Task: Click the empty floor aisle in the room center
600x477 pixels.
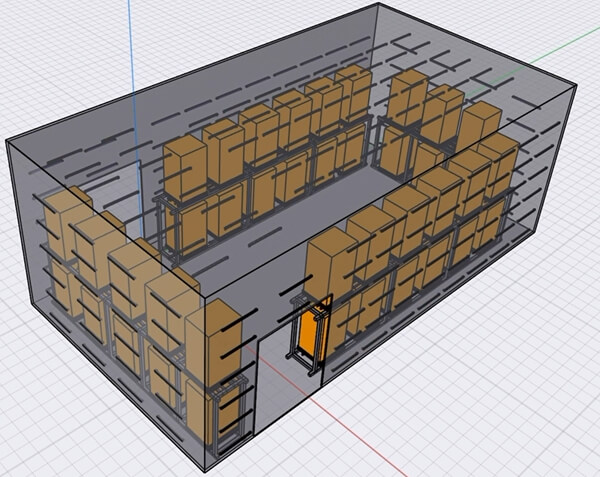Action: [x=300, y=222]
